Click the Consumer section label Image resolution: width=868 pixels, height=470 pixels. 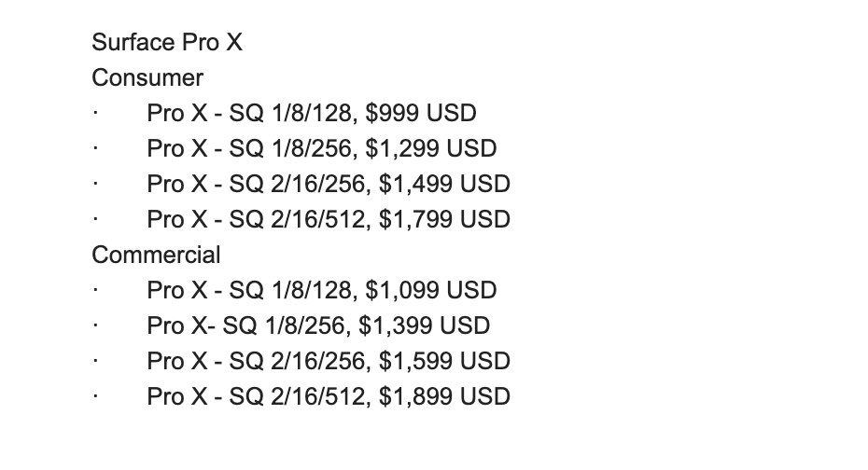pos(147,78)
